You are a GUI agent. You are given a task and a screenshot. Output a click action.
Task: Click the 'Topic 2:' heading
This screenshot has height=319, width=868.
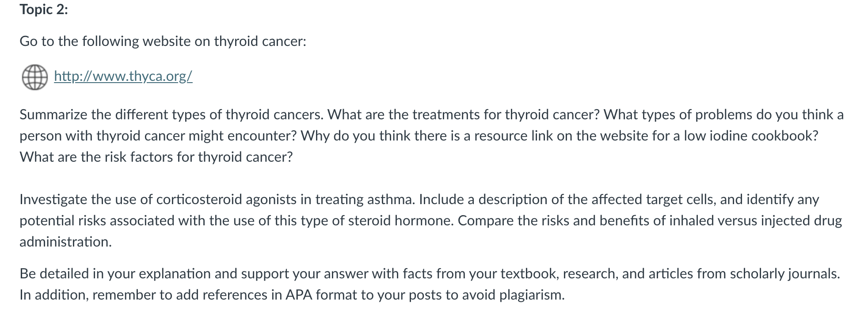pyautogui.click(x=44, y=9)
